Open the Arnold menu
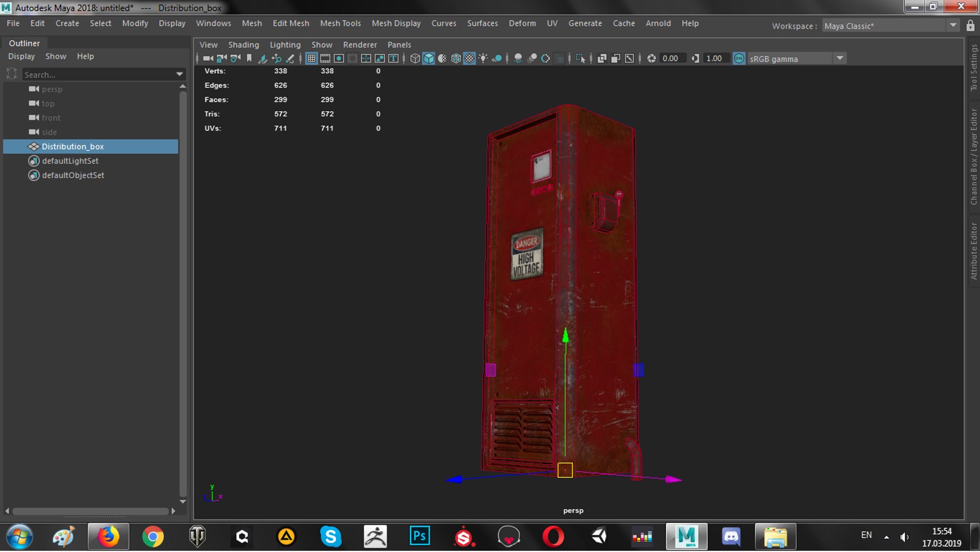Screen dimensions: 980x552 [658, 23]
